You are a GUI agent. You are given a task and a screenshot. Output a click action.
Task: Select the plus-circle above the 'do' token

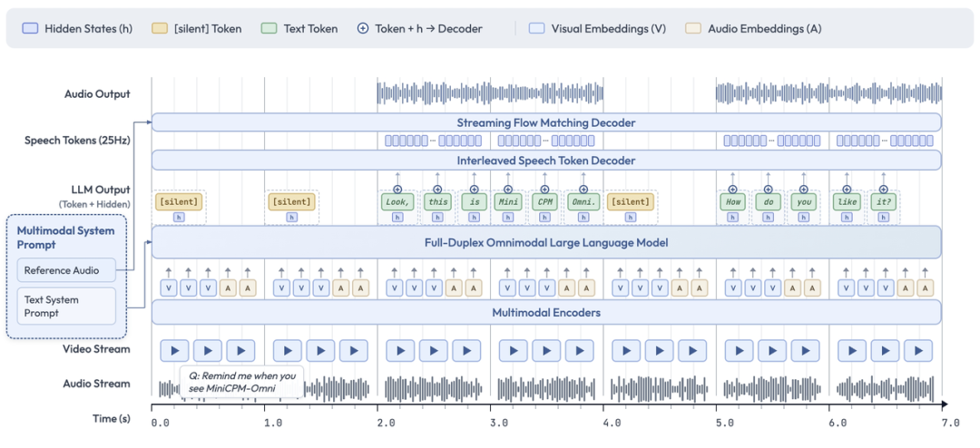point(769,189)
